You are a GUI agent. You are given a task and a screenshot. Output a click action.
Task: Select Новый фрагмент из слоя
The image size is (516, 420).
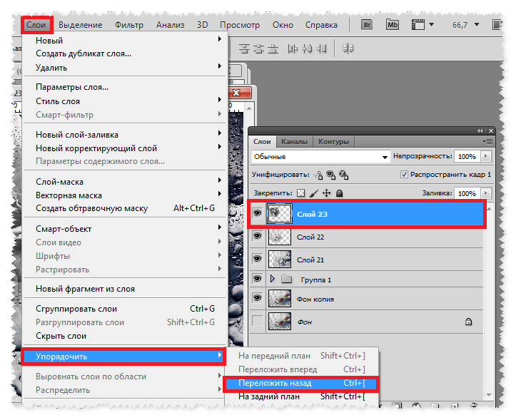(125, 289)
